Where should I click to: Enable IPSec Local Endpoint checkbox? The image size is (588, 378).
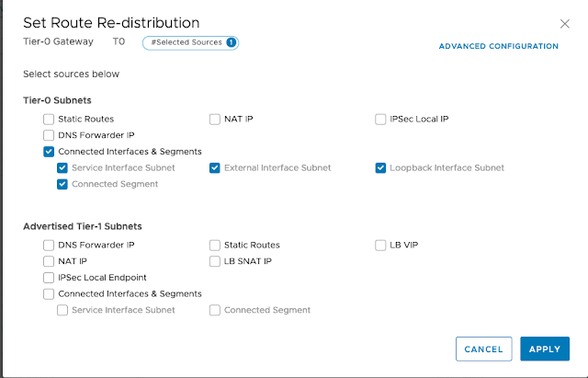click(x=49, y=278)
